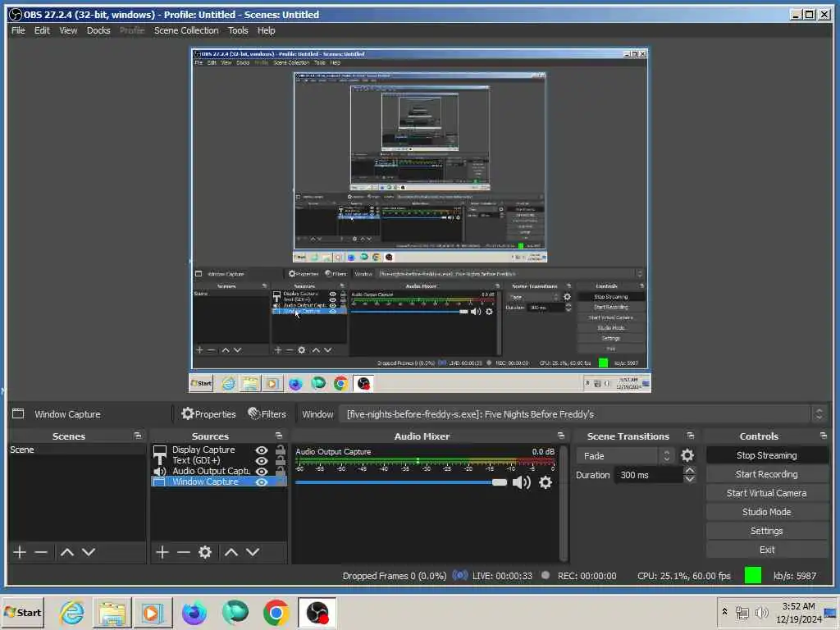Click the Audio Mixer vertical scrollbar
840x630 pixels.
point(563,503)
